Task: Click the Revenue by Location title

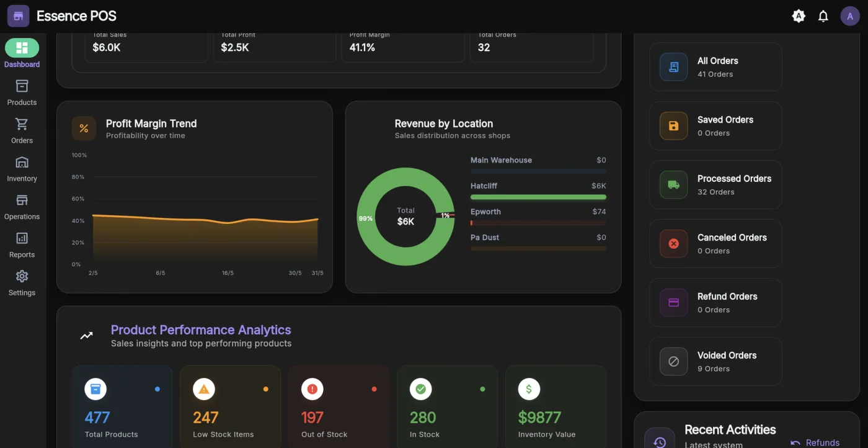Action: tap(444, 123)
